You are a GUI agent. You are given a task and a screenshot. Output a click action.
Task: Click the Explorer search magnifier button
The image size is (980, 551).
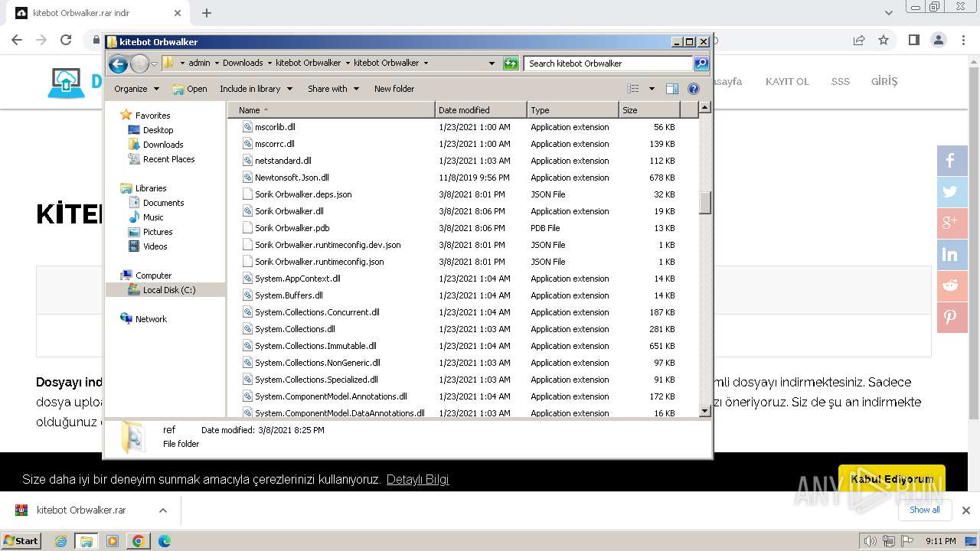click(701, 64)
